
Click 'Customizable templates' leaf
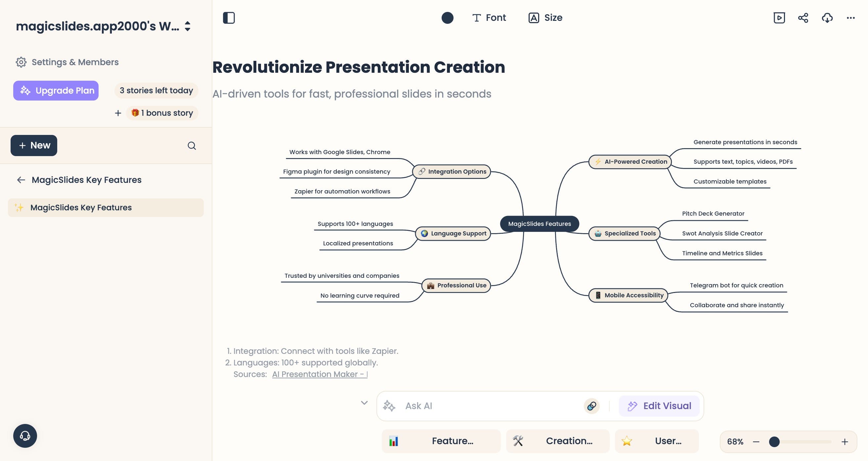pyautogui.click(x=729, y=181)
